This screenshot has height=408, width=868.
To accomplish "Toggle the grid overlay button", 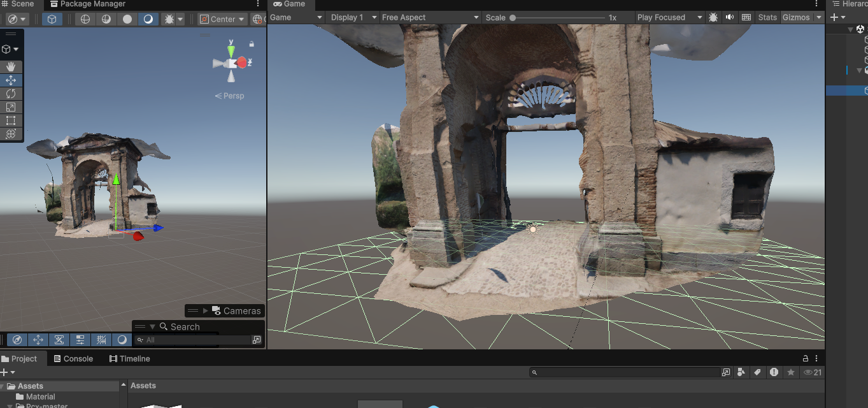I will 101,340.
